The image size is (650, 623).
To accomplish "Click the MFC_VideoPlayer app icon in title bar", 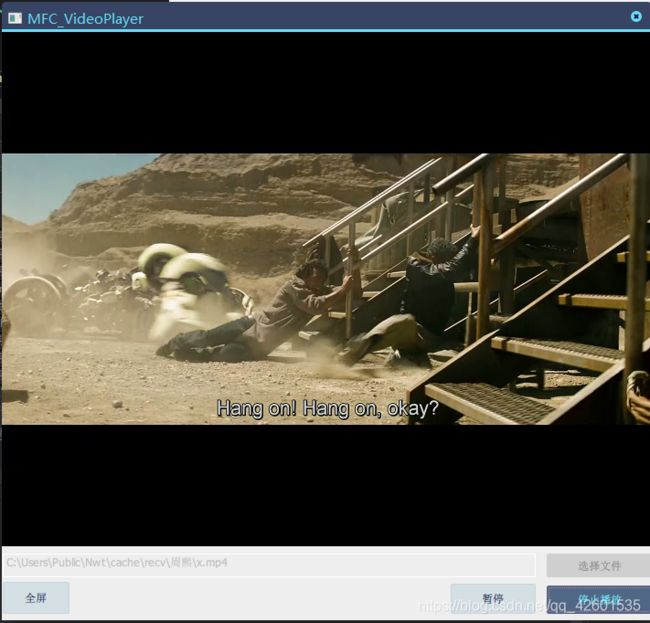I will (15, 18).
